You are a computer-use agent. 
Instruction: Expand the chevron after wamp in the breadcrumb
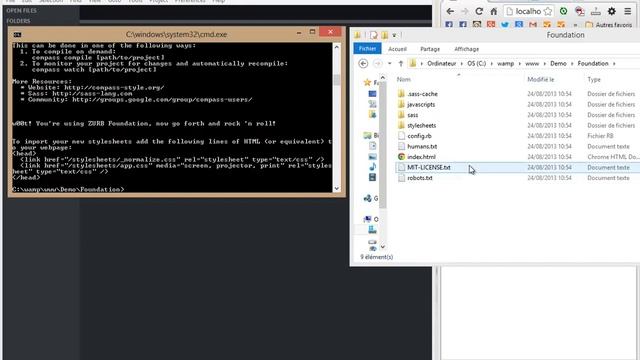(x=520, y=64)
